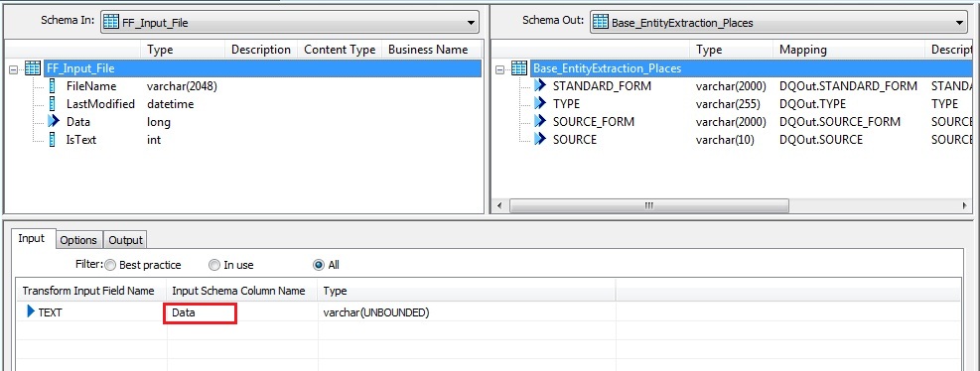
Task: Click the horizontal scrollbar in Schema Out
Action: (x=648, y=205)
